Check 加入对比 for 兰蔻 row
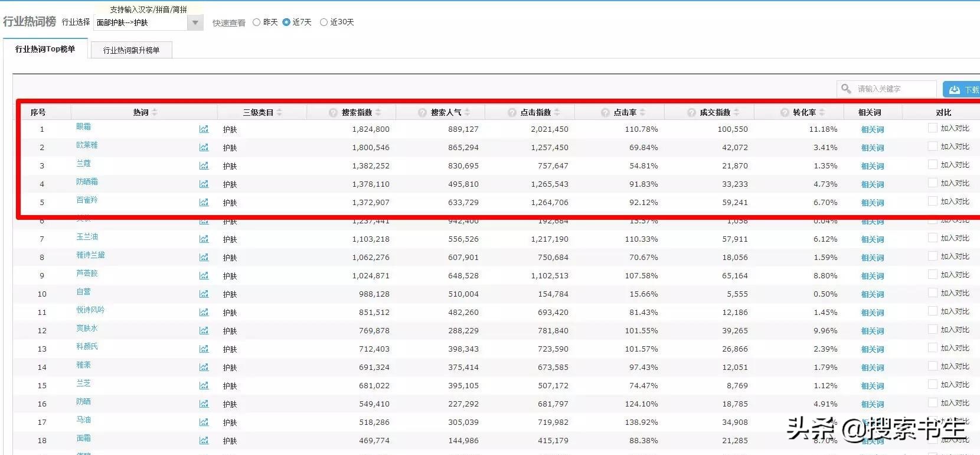The width and height of the screenshot is (980, 455). [x=933, y=164]
